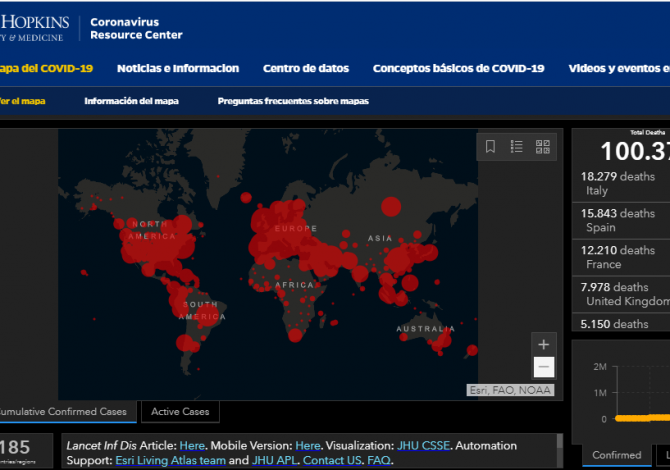Screen dimensions: 670x470
Task: Click Coronavirus Resource Center title
Action: (136, 29)
